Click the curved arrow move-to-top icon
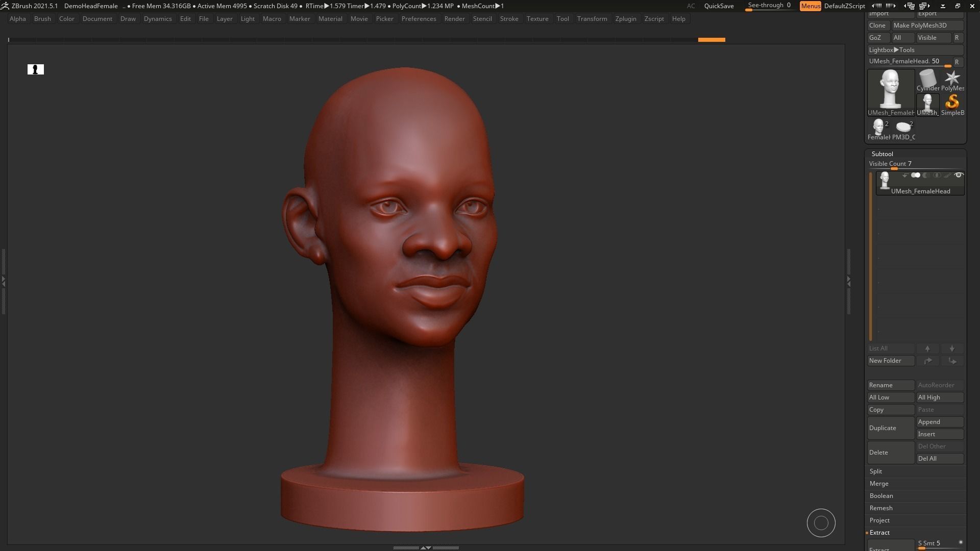 click(x=927, y=361)
